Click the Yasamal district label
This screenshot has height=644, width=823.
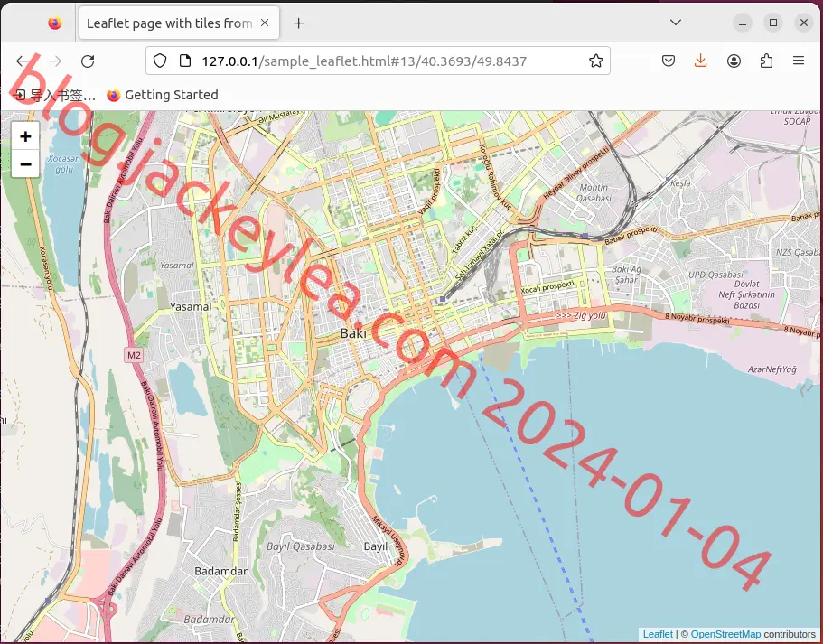(191, 306)
